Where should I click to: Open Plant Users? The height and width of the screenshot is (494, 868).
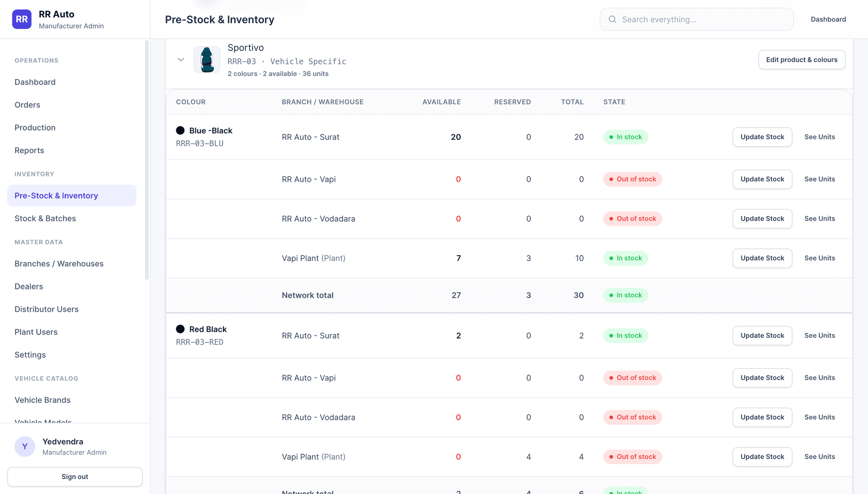pos(36,332)
